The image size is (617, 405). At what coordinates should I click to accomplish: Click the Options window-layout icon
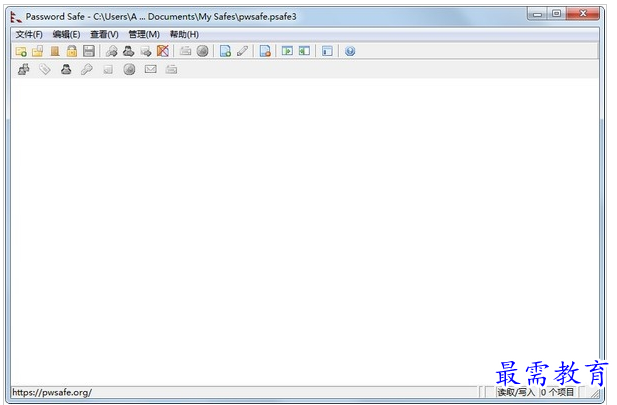click(x=327, y=51)
